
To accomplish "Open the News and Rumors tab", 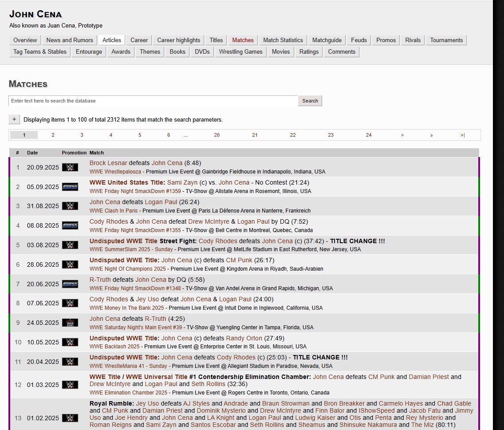I will click(x=69, y=40).
